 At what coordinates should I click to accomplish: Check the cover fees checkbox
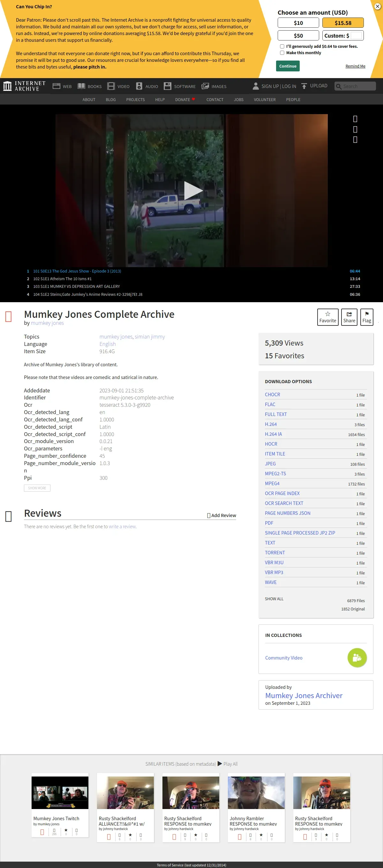pos(282,47)
